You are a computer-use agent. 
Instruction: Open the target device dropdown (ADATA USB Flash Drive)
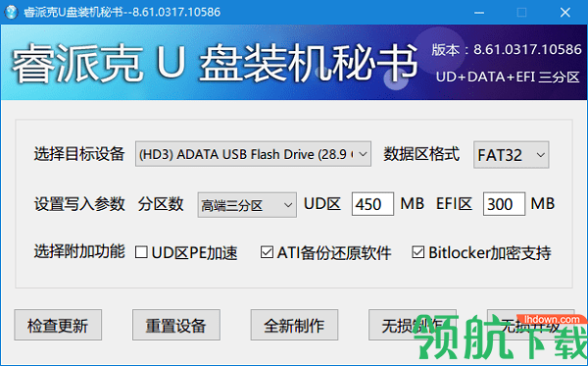point(253,154)
